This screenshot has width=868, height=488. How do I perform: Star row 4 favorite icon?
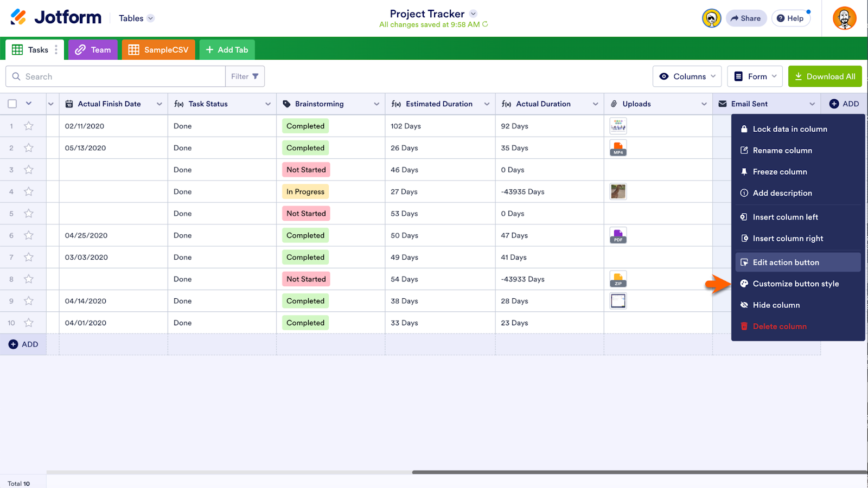coord(29,191)
